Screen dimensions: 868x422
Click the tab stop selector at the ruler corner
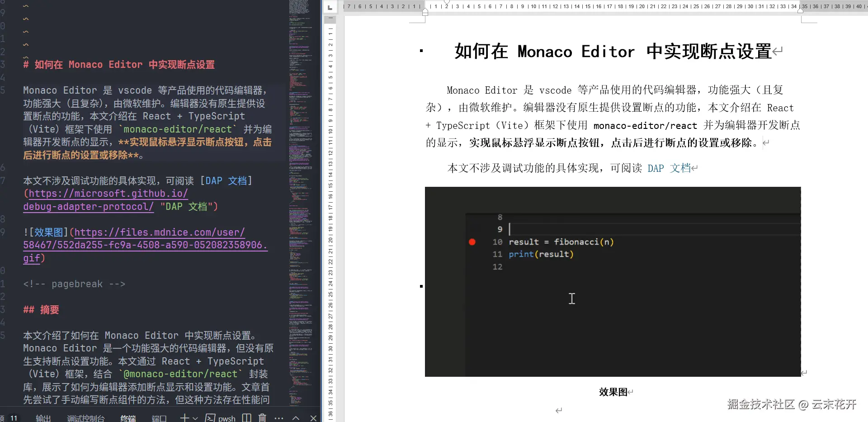tap(330, 7)
